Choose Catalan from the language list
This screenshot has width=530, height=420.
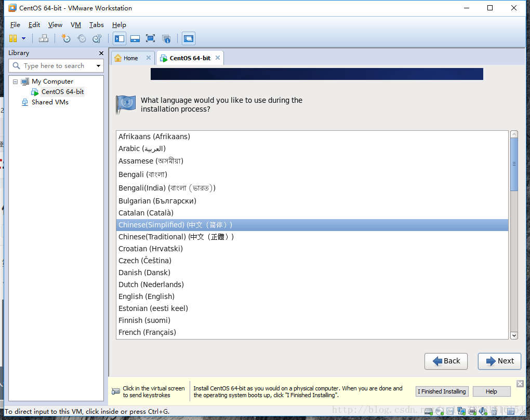pos(312,213)
